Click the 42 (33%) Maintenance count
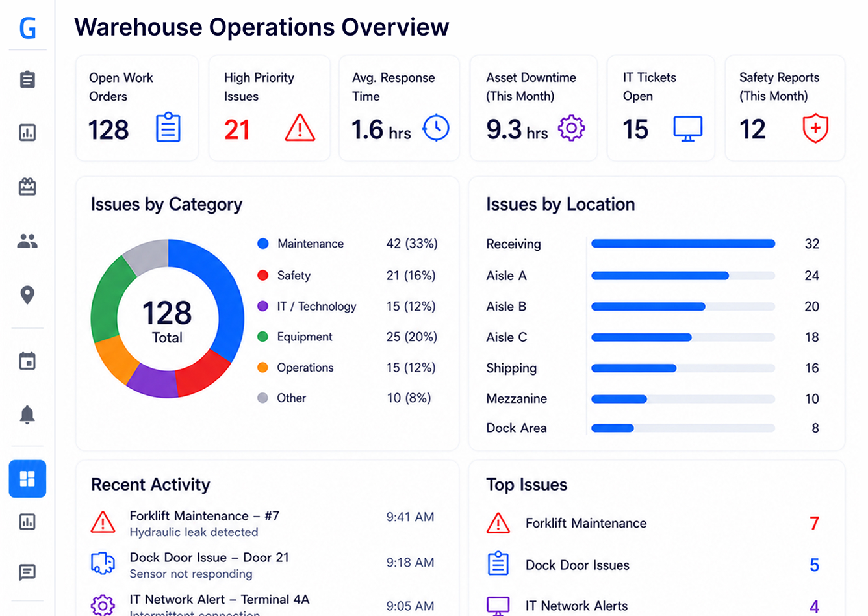 point(412,244)
